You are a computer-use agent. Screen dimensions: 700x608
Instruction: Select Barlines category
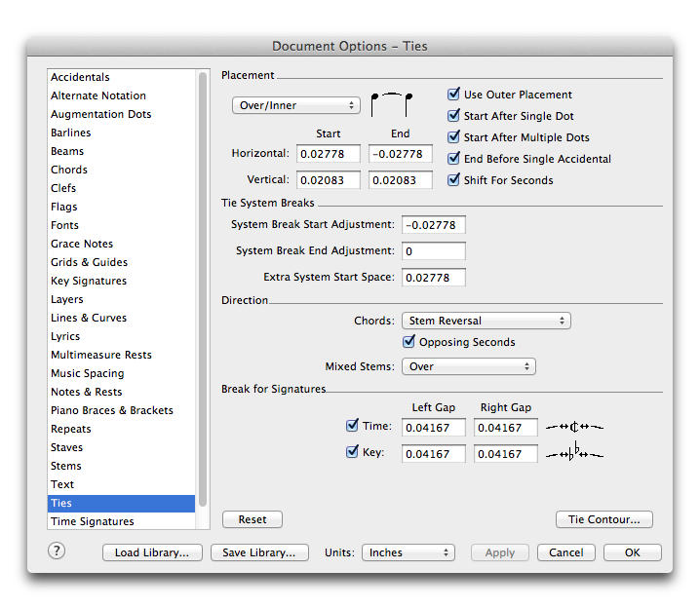coord(122,133)
